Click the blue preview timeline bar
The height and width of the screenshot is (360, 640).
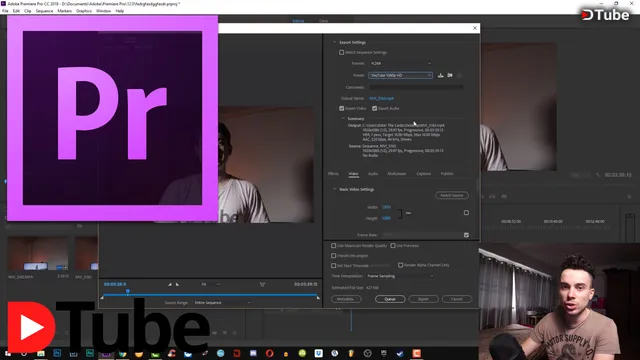coord(210,294)
